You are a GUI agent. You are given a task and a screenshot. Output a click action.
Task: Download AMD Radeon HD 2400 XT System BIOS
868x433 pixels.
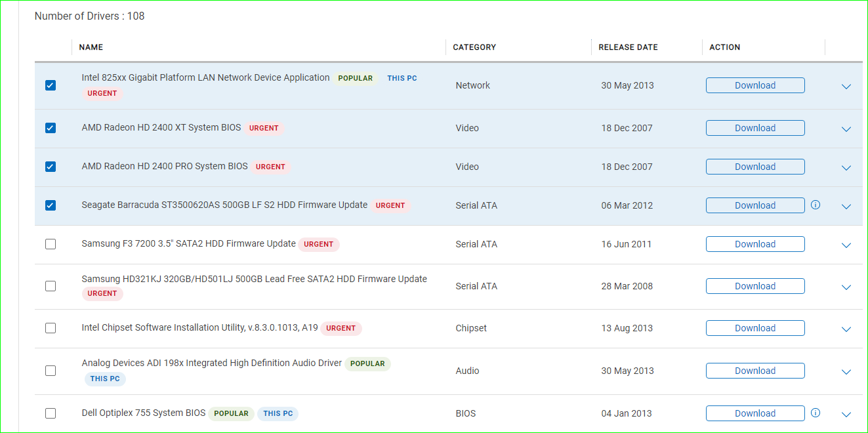[755, 128]
